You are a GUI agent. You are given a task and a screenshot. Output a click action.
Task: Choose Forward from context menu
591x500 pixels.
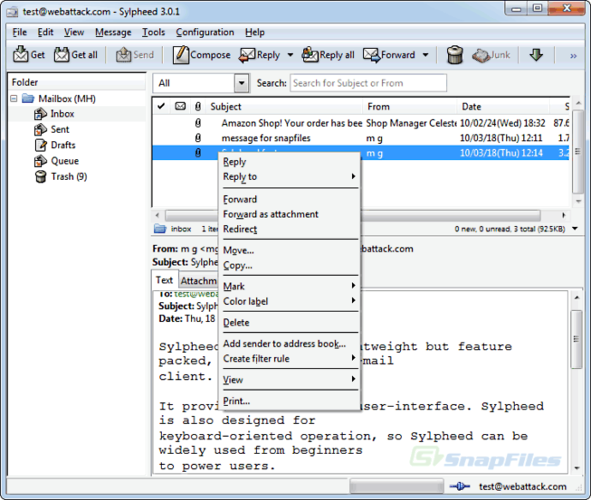tap(289, 199)
